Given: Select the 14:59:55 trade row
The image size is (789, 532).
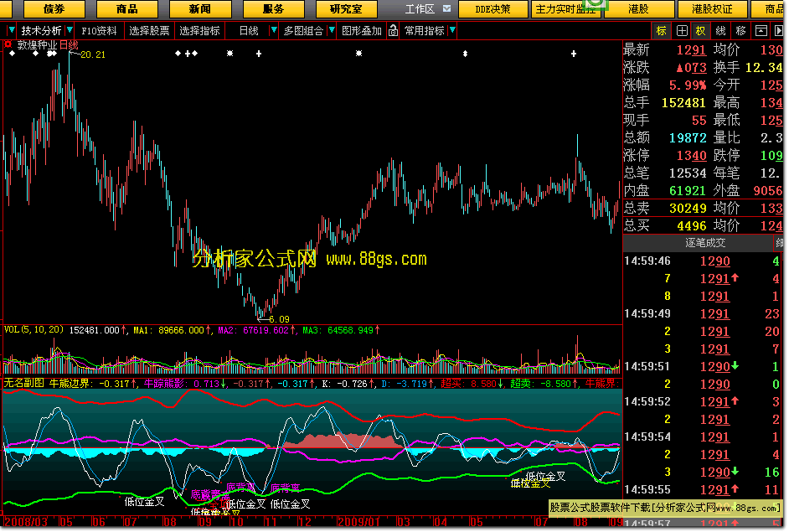Looking at the screenshot, I should pyautogui.click(x=702, y=489).
